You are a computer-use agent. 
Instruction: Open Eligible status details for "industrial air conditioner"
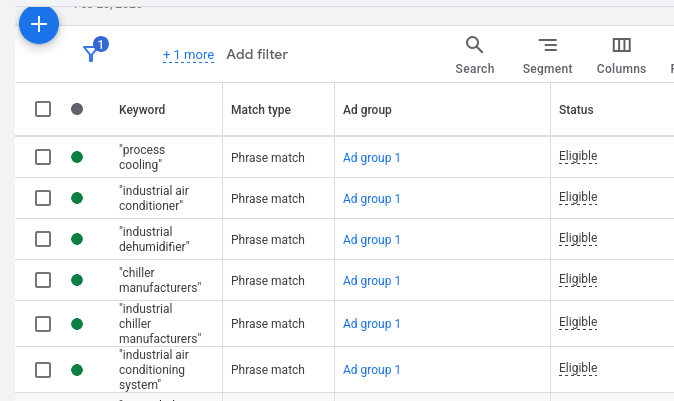[x=577, y=198]
